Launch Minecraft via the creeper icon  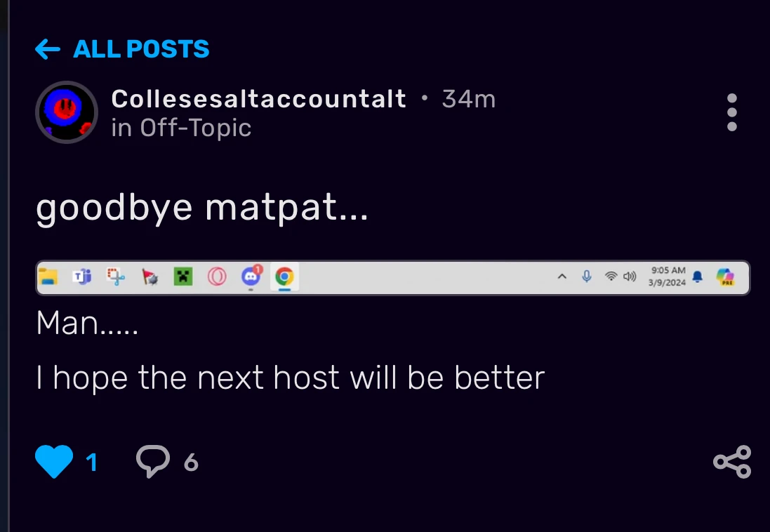[x=183, y=277]
